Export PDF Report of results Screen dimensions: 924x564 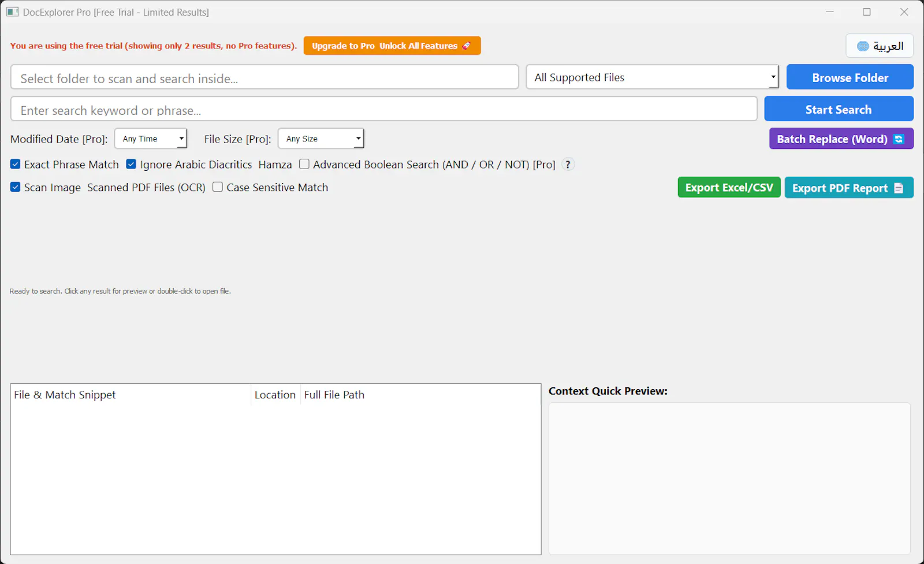[849, 188]
